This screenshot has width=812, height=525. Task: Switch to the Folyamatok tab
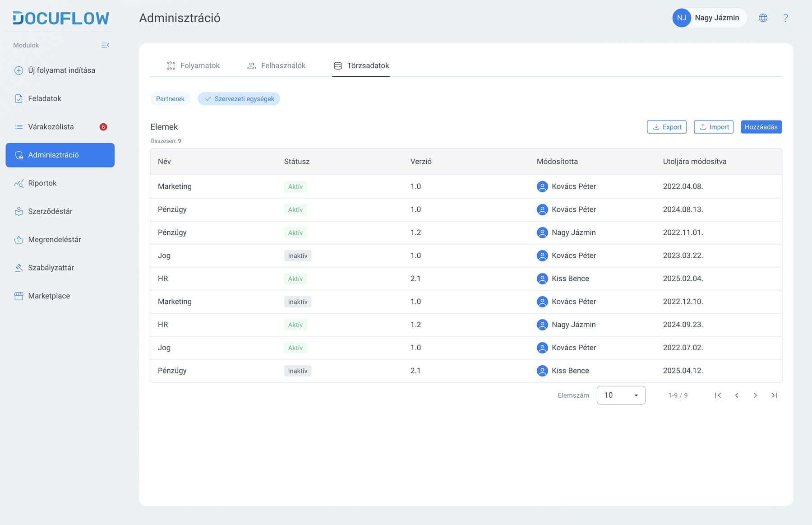pos(193,66)
